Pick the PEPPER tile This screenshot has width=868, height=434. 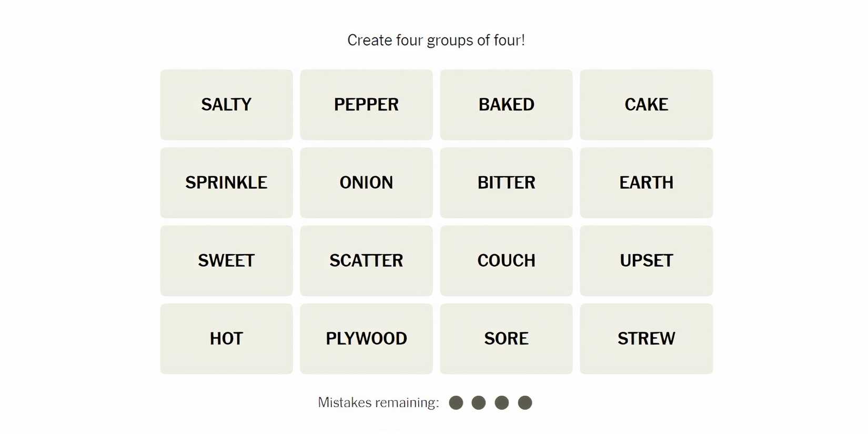tap(366, 105)
